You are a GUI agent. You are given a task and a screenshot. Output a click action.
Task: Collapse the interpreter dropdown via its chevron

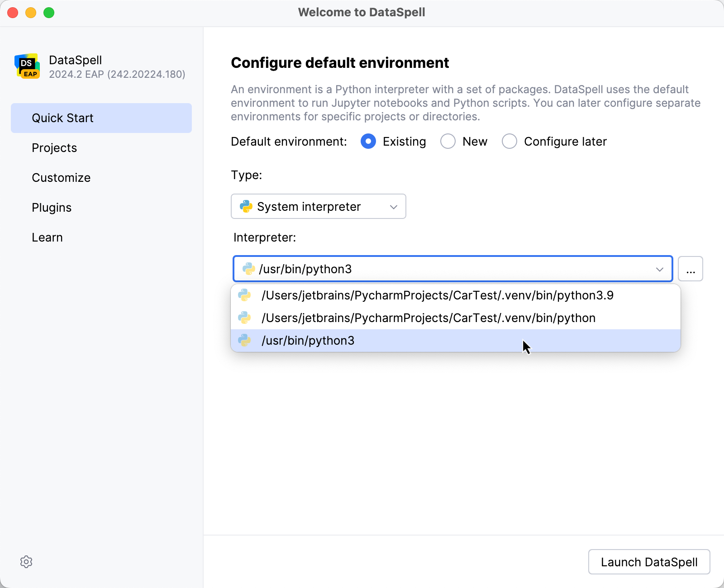pyautogui.click(x=659, y=269)
